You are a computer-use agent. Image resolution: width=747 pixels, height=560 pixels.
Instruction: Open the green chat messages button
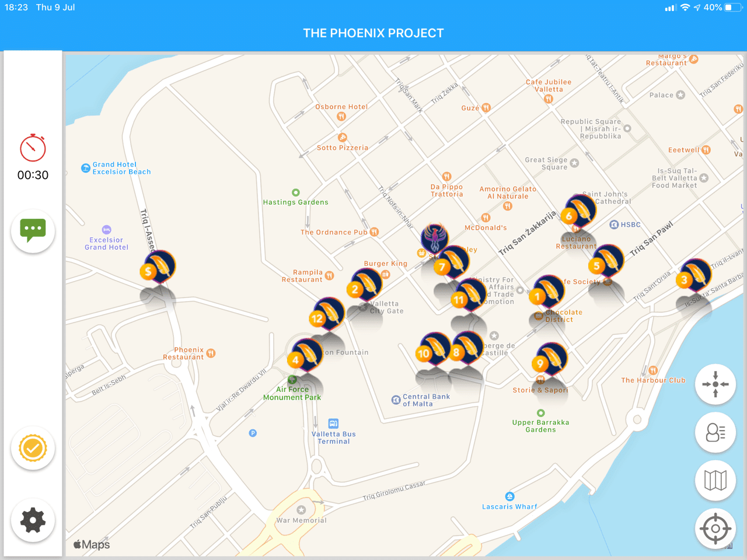click(33, 230)
